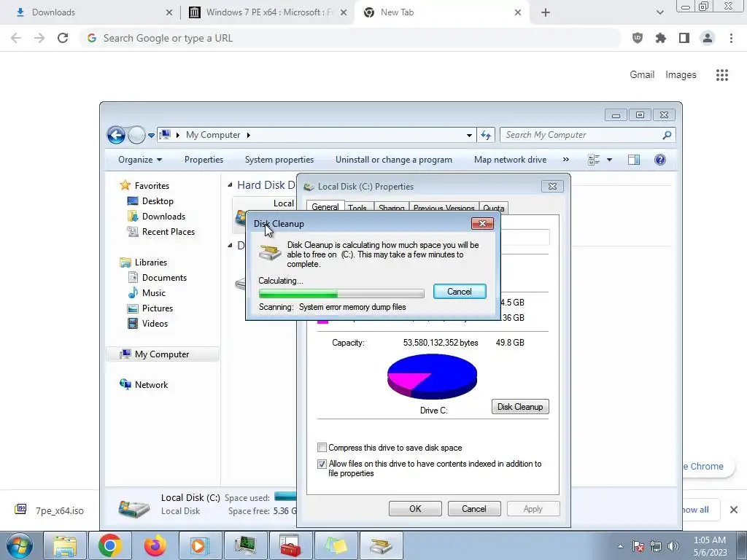The image size is (747, 560).
Task: Open System properties from toolbar
Action: click(279, 160)
